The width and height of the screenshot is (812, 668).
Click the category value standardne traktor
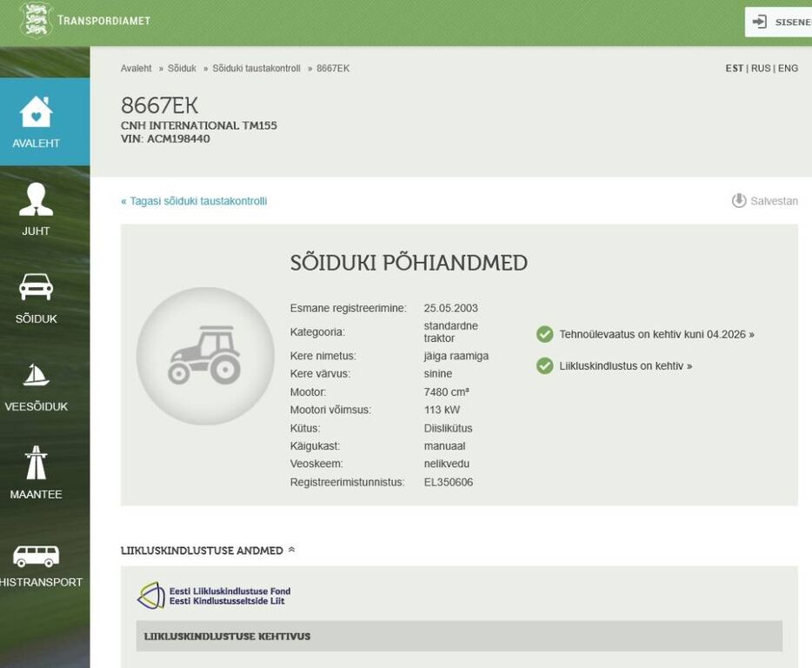click(450, 331)
